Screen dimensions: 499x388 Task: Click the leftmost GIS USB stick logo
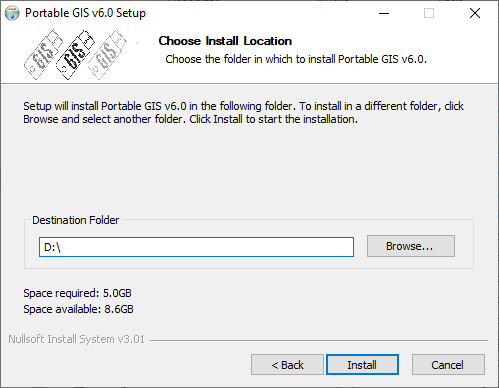click(43, 54)
